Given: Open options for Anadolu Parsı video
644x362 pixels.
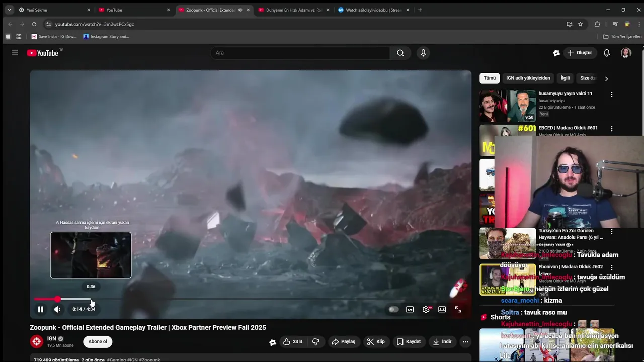Looking at the screenshot, I should 612,232.
